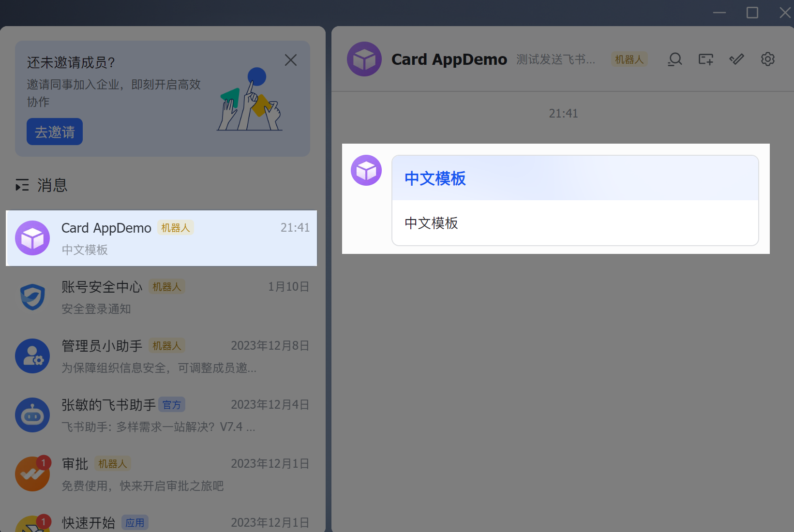Open the chat search icon in header
Screen dimensions: 794x532
click(675, 59)
